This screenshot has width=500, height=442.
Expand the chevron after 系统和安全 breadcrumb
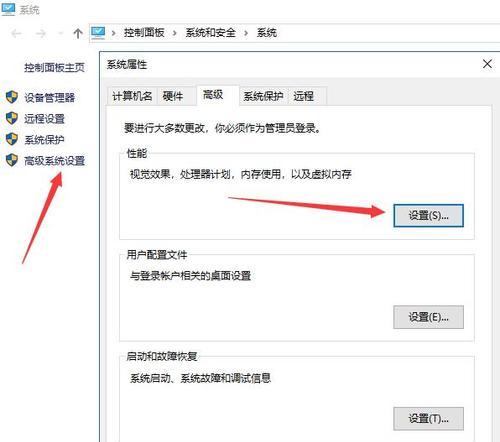pos(246,33)
